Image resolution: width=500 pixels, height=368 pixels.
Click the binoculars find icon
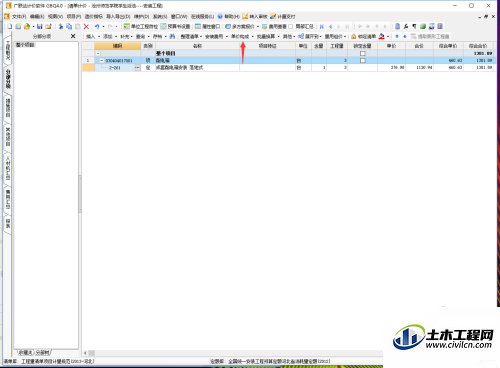(172, 36)
